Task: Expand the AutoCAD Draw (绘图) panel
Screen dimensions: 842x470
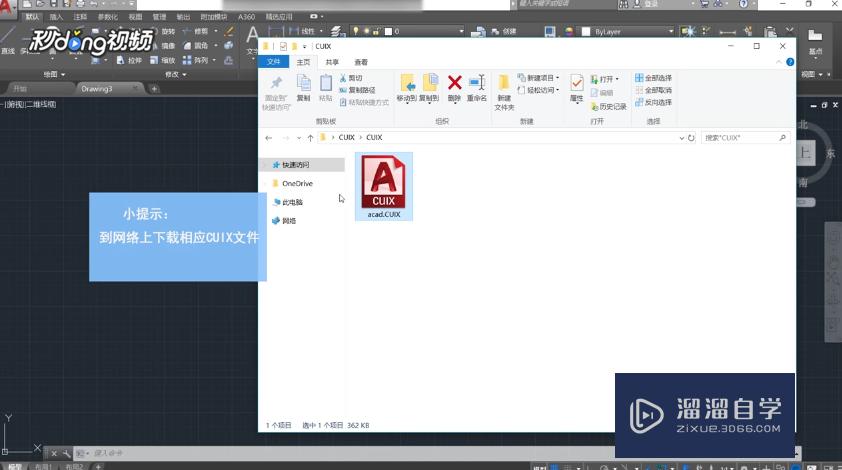Action: pos(54,75)
